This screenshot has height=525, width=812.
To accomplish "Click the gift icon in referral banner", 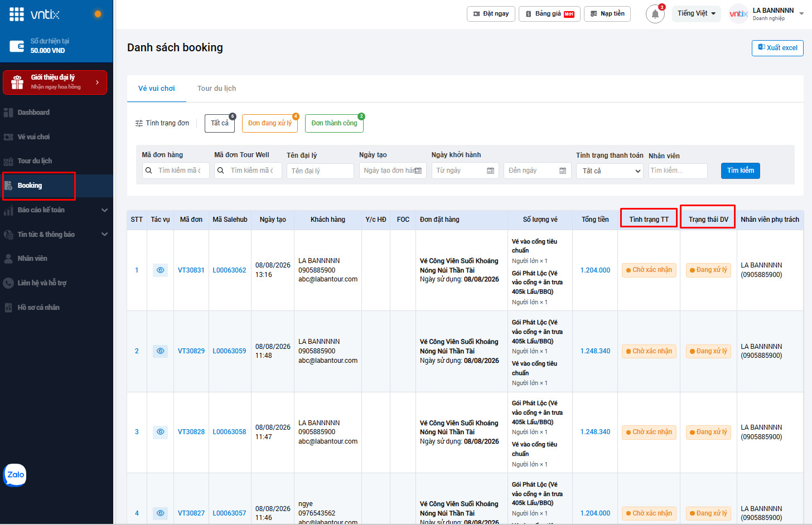I will 17,82.
